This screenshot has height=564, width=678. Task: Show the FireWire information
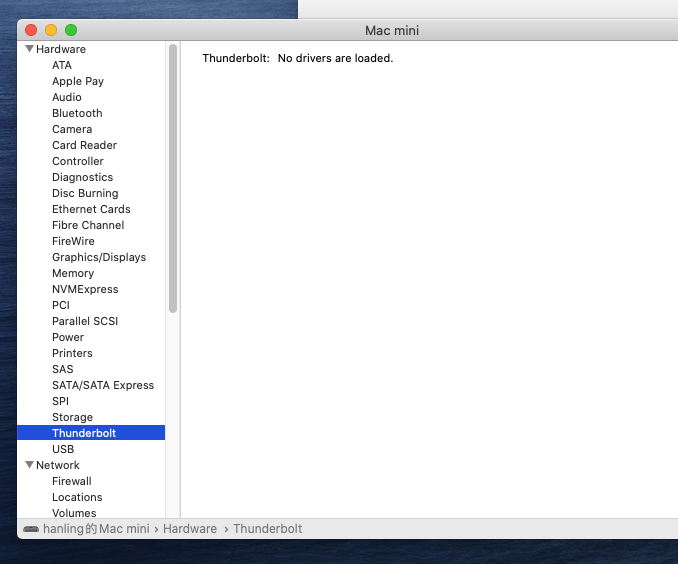point(73,241)
